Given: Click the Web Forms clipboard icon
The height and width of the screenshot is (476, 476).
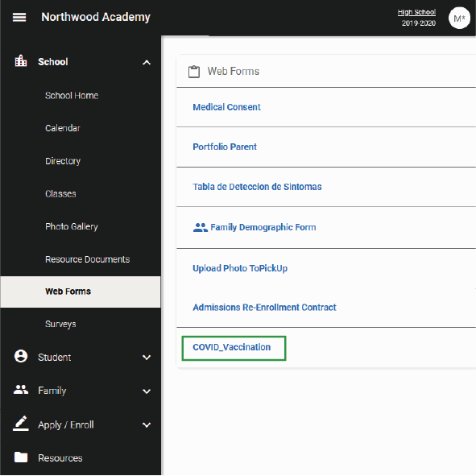Looking at the screenshot, I should tap(194, 72).
